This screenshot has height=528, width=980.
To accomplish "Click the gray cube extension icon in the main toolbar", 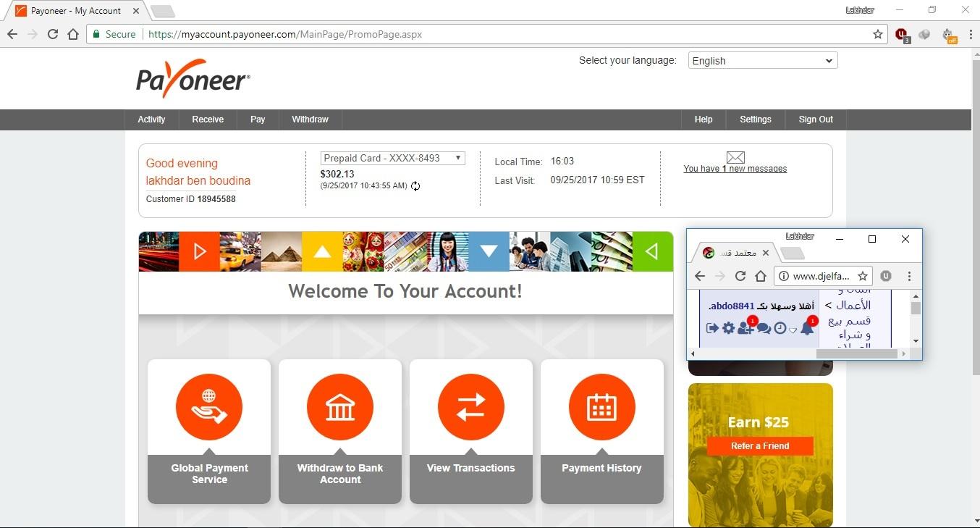I will point(924,34).
